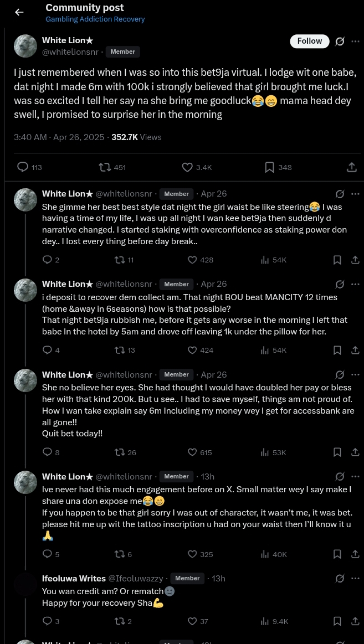Image resolution: width=364 pixels, height=644 pixels.
Task: Like the main post with 3.4K likes
Action: 188,167
